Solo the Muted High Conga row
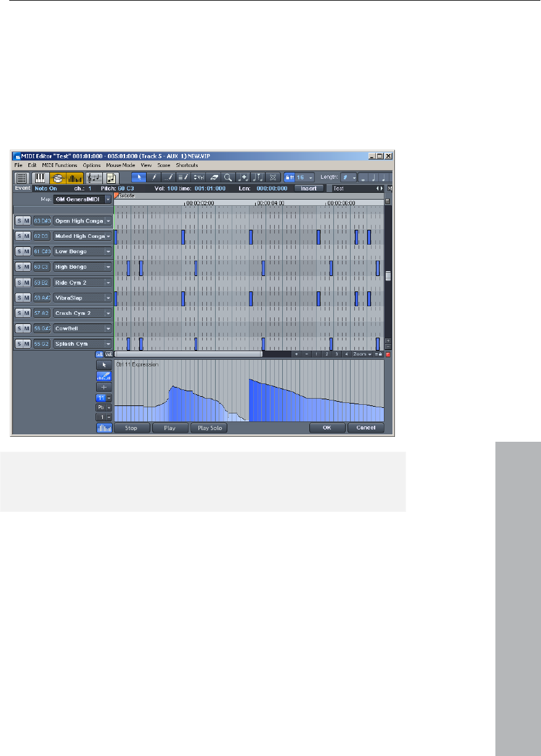Image resolution: width=541 pixels, height=756 pixels. [19, 236]
